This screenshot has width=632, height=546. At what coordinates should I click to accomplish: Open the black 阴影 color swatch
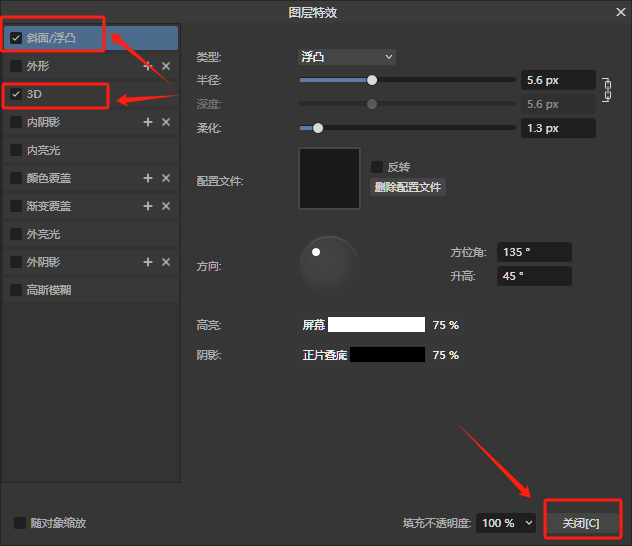pyautogui.click(x=387, y=355)
